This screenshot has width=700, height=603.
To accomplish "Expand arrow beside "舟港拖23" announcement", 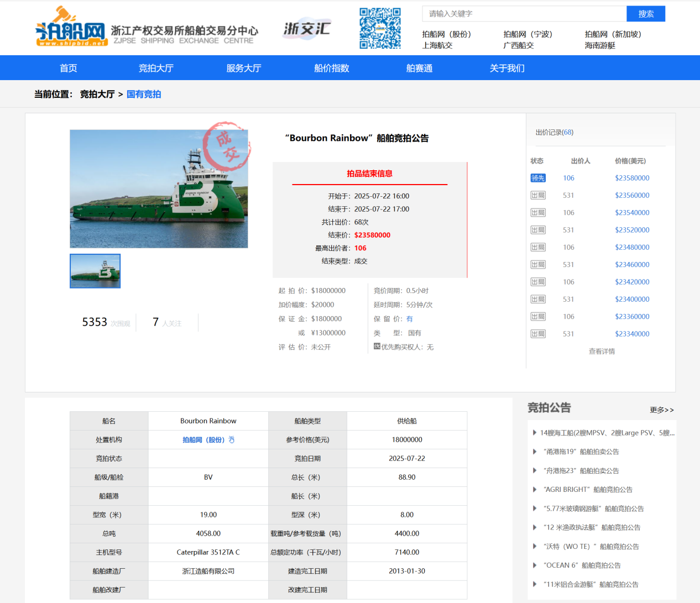I will tap(534, 470).
